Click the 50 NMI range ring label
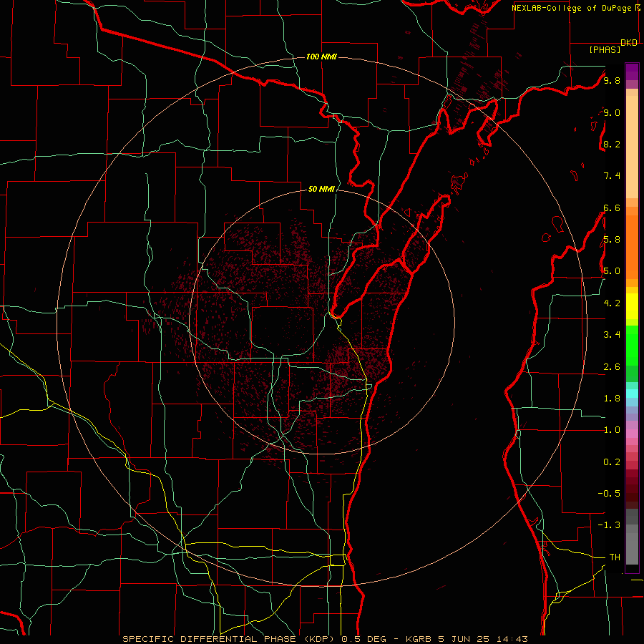This screenshot has width=644, height=644. coord(321,189)
